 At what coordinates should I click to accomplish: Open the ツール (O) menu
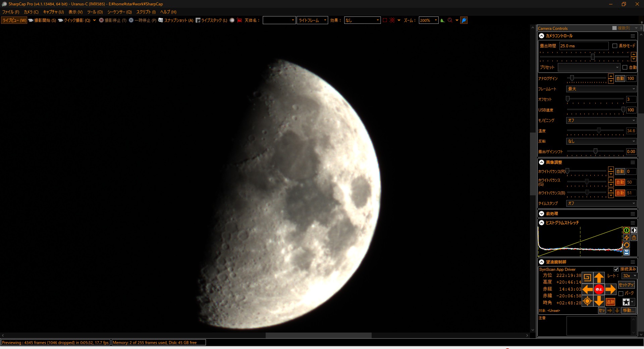(95, 12)
